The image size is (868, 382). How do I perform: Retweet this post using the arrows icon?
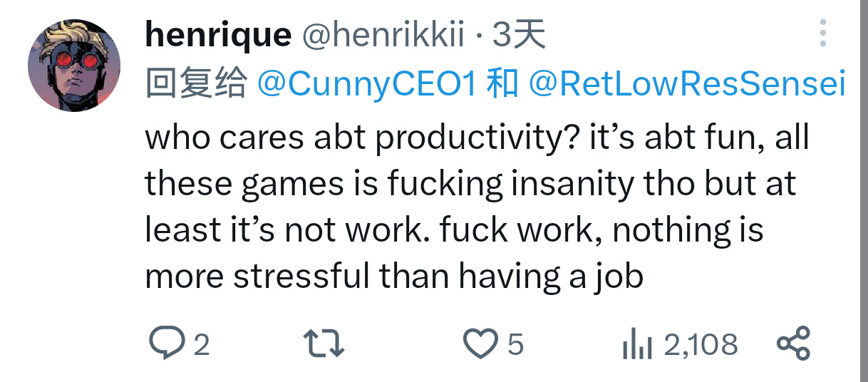click(324, 345)
